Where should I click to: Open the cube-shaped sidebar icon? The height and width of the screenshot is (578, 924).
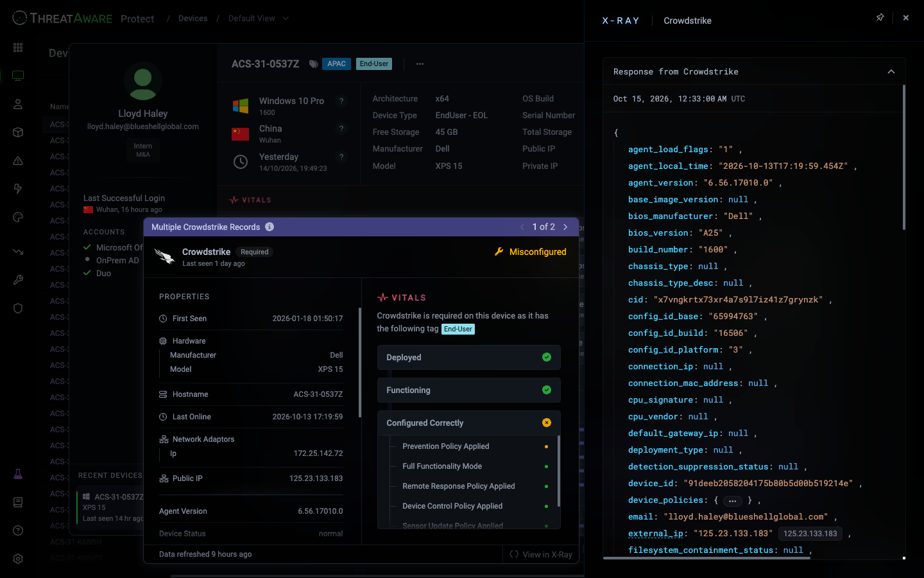click(18, 132)
